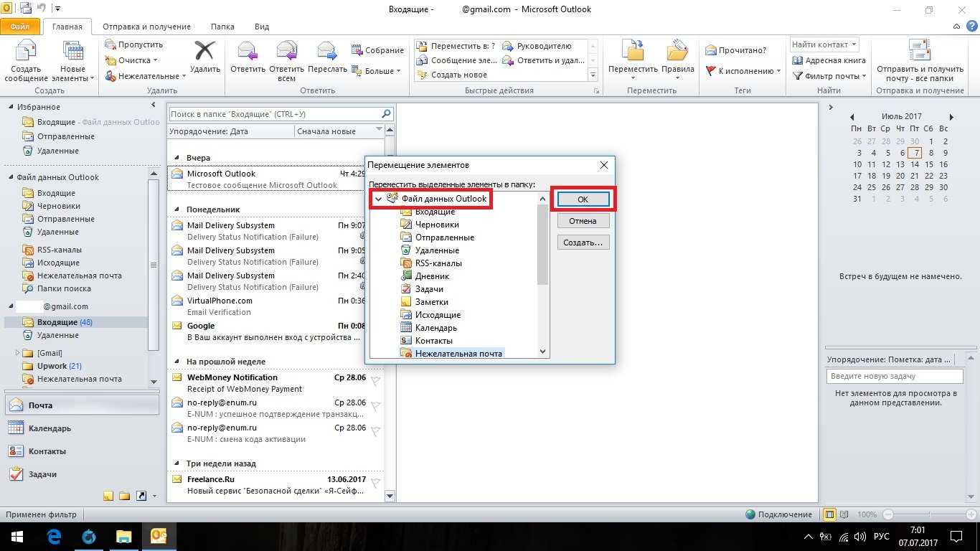Collapse the Вчера message group
Viewport: 980px width, 551px height.
pyautogui.click(x=176, y=158)
